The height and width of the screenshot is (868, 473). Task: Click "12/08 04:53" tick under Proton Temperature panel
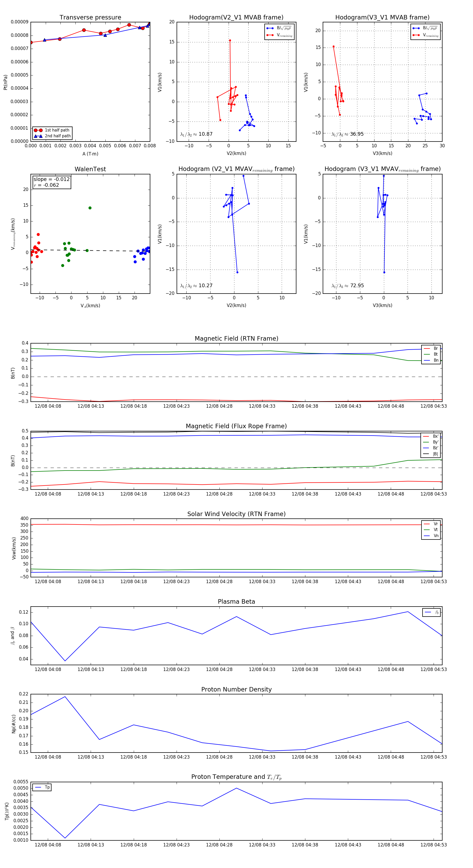click(434, 845)
